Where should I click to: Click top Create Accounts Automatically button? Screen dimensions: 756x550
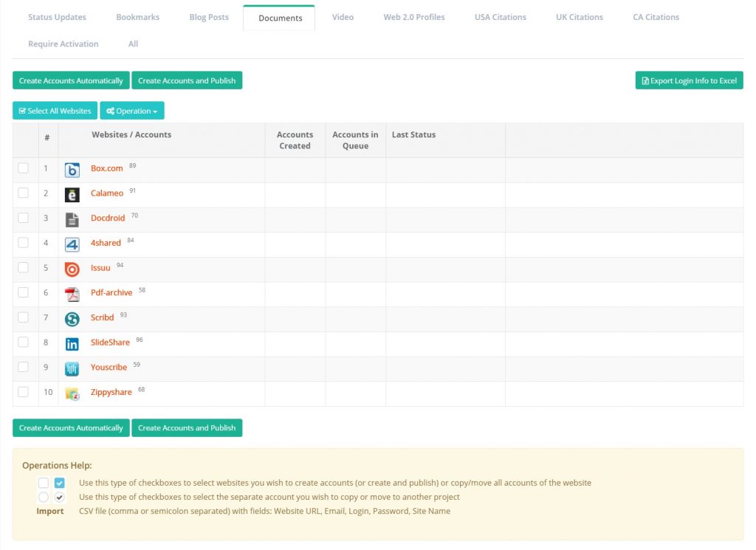coord(71,80)
